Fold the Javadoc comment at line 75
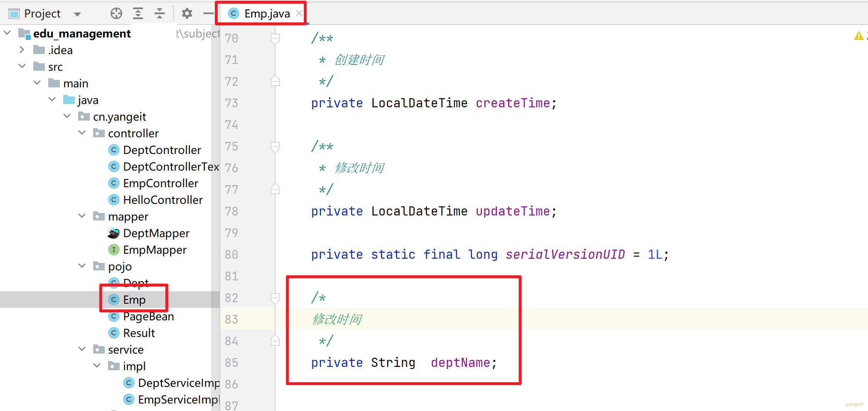The width and height of the screenshot is (868, 411). [x=275, y=147]
